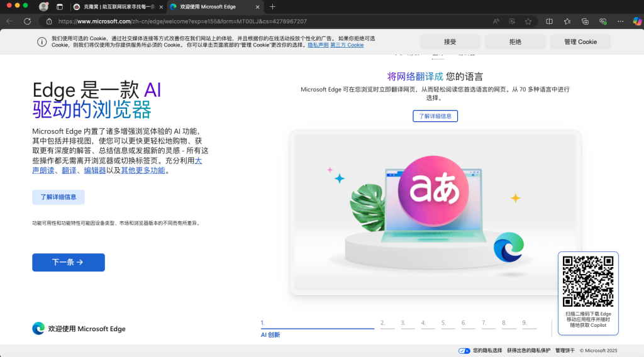Jump to slide 4 indicator
The height and width of the screenshot is (357, 644).
428,324
